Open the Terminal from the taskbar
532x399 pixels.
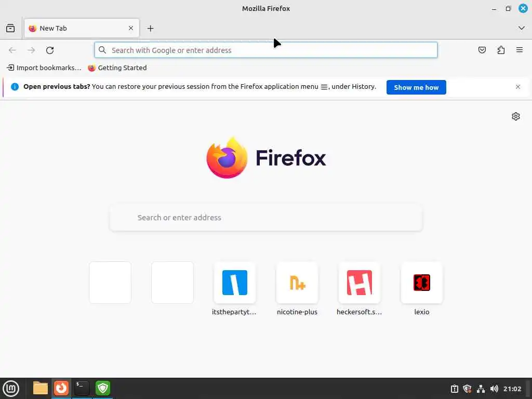[82, 388]
